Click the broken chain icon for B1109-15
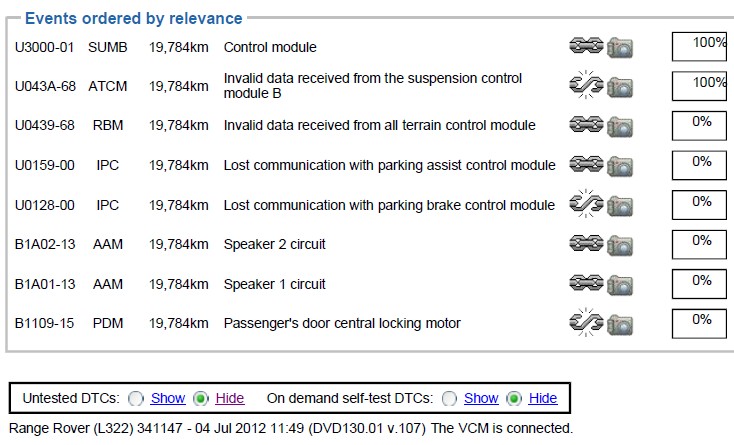This screenshot has width=734, height=445. pos(586,322)
